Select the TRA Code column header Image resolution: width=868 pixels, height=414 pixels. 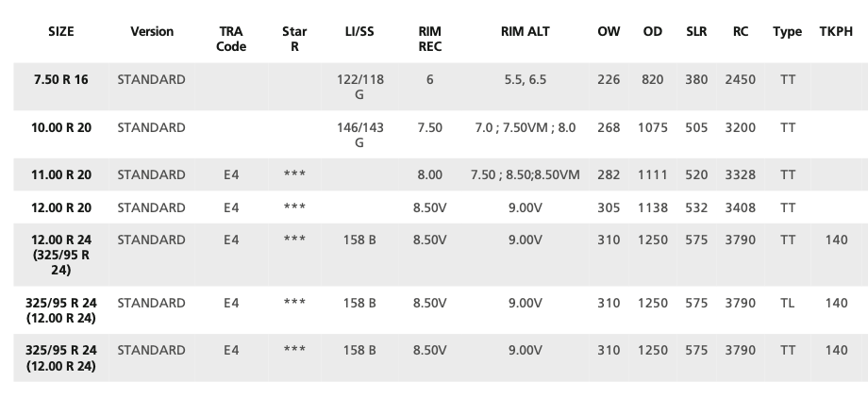[231, 39]
